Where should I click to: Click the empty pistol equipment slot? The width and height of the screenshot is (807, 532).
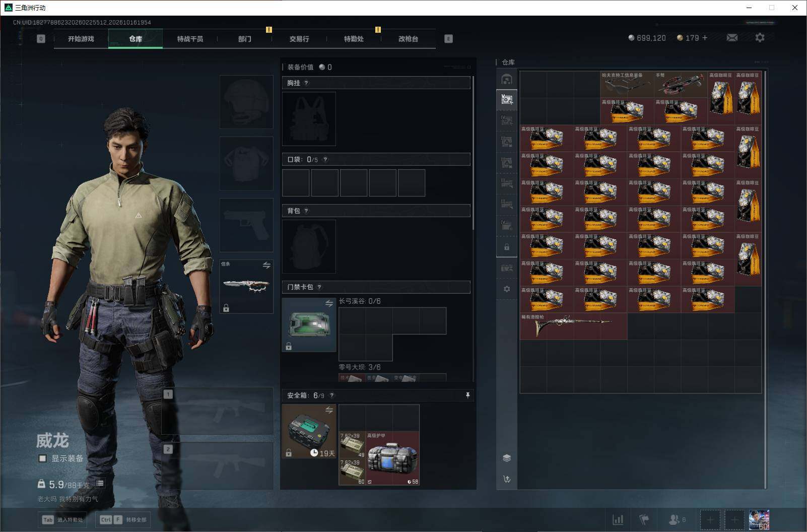pyautogui.click(x=246, y=225)
